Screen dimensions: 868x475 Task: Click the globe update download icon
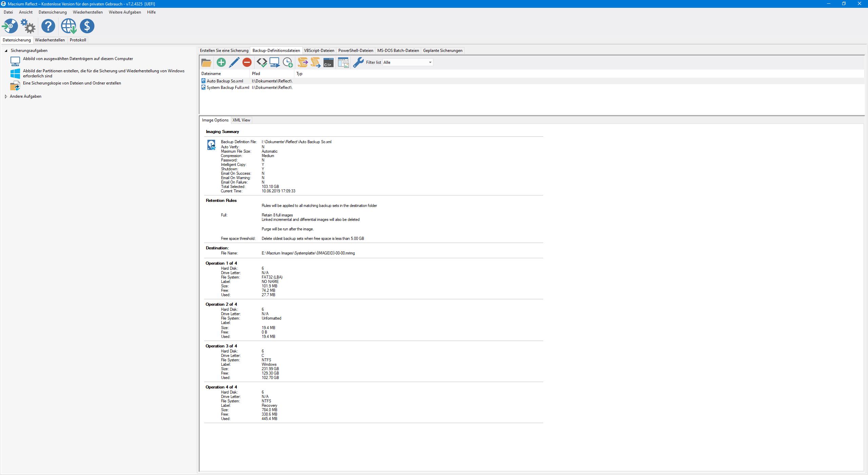coord(68,26)
